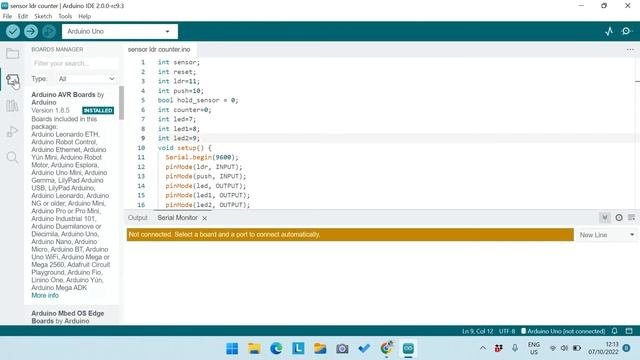The image size is (640, 360).
Task: Click Arduino Uno [not connected] in status bar
Action: 563,331
